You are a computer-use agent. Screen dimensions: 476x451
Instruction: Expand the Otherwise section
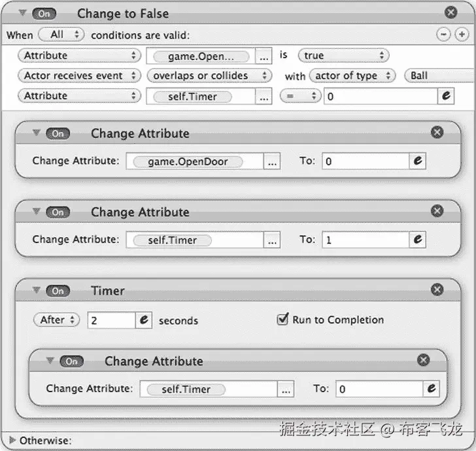click(12, 440)
